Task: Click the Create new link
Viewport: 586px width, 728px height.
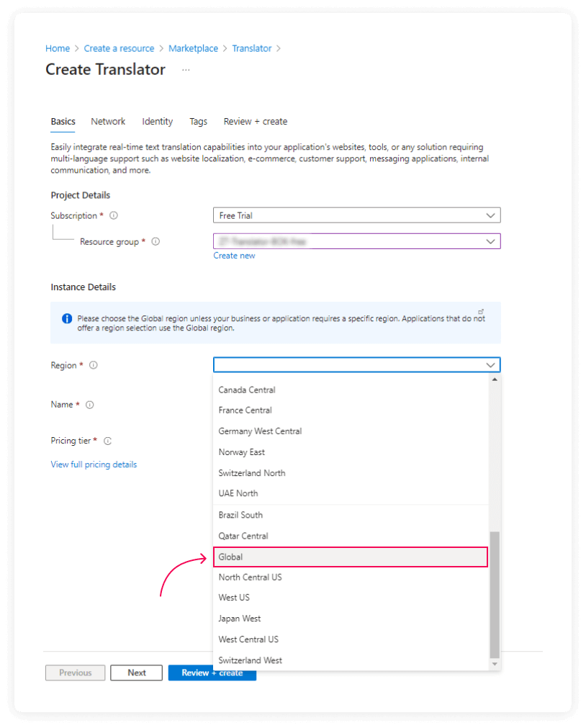Action: click(234, 256)
